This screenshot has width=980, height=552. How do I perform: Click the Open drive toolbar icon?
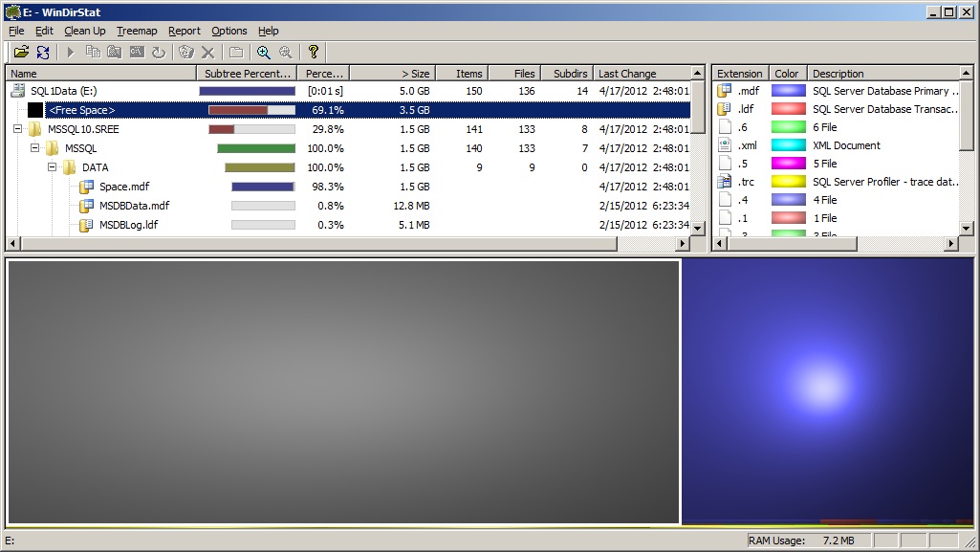point(21,53)
